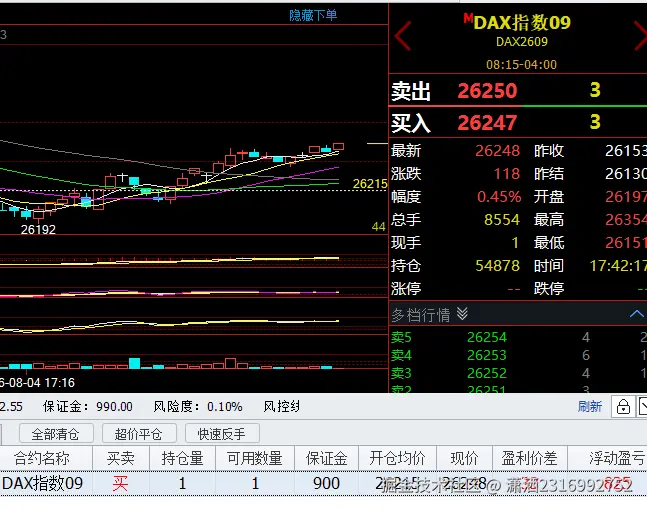Sort by 可用数量 column header
This screenshot has width=647, height=509.
[x=255, y=458]
